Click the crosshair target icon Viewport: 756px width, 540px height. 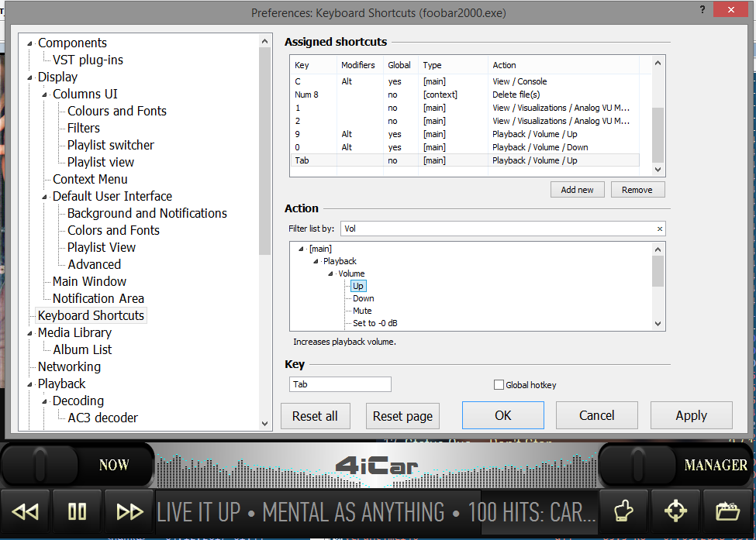[675, 511]
